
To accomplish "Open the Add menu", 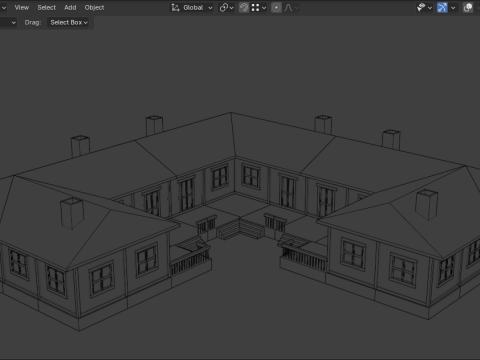I will (x=70, y=7).
